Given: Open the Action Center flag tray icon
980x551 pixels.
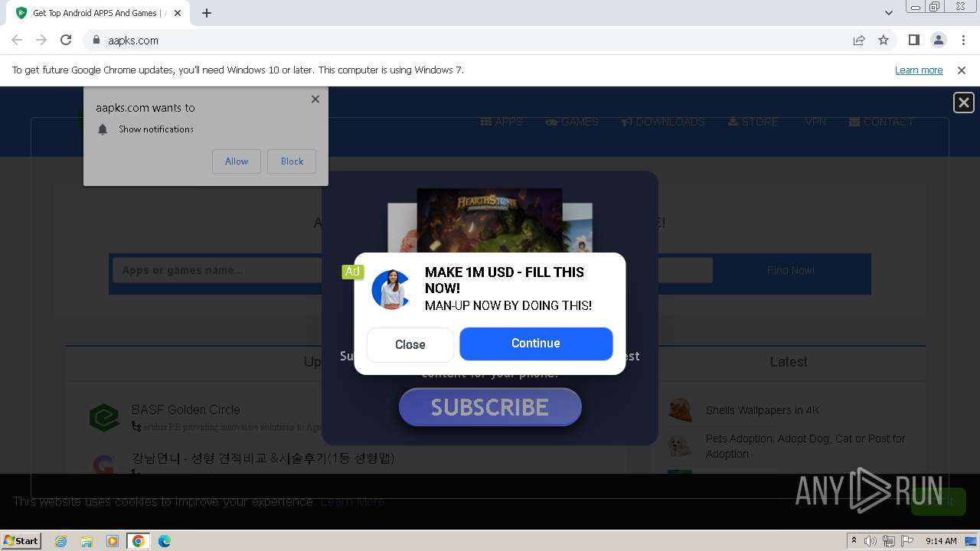Looking at the screenshot, I should pos(906,541).
